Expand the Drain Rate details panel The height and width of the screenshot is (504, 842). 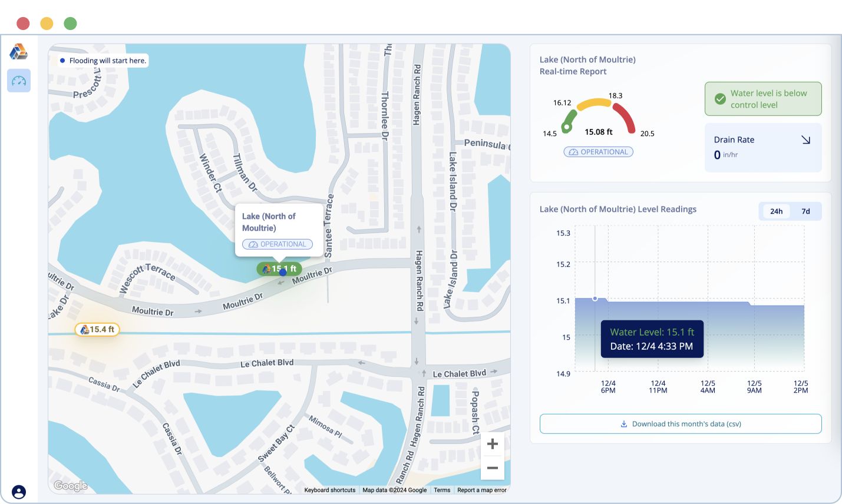pos(763,146)
